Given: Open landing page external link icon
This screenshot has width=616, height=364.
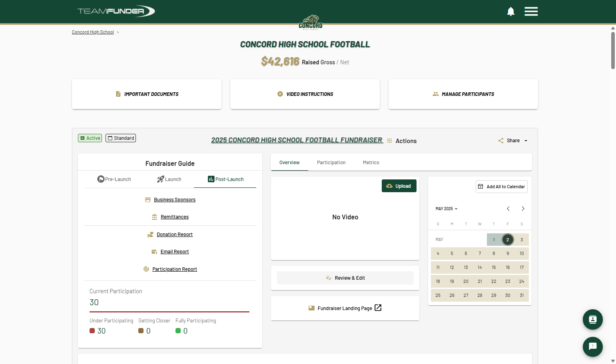Looking at the screenshot, I should 378,308.
